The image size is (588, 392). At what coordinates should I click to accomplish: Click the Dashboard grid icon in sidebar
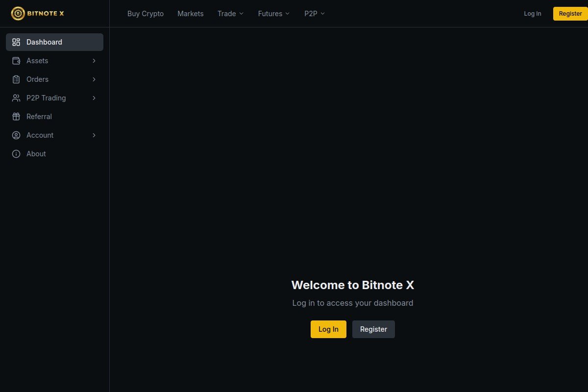(x=16, y=42)
